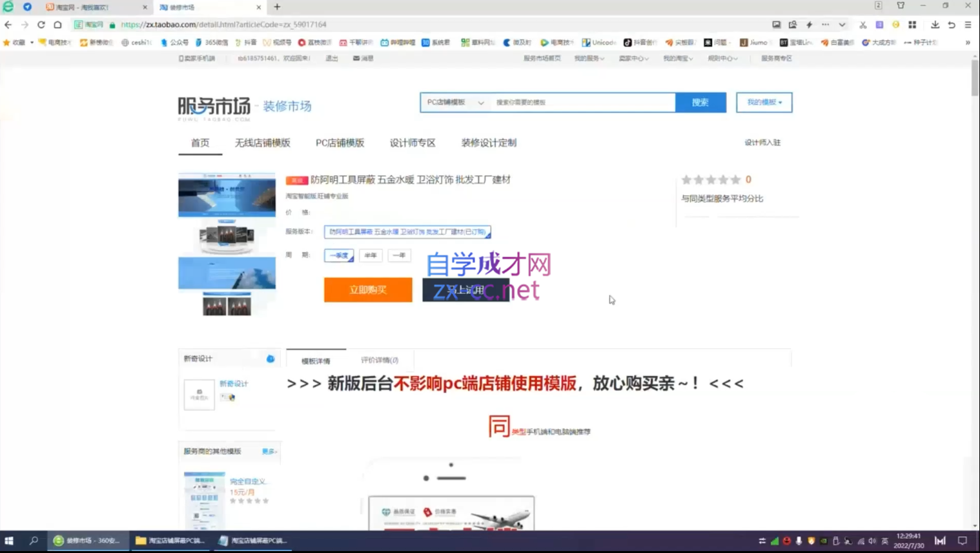Open the extensions grid icon
Viewport: 980px width, 553px height.
pyautogui.click(x=912, y=25)
